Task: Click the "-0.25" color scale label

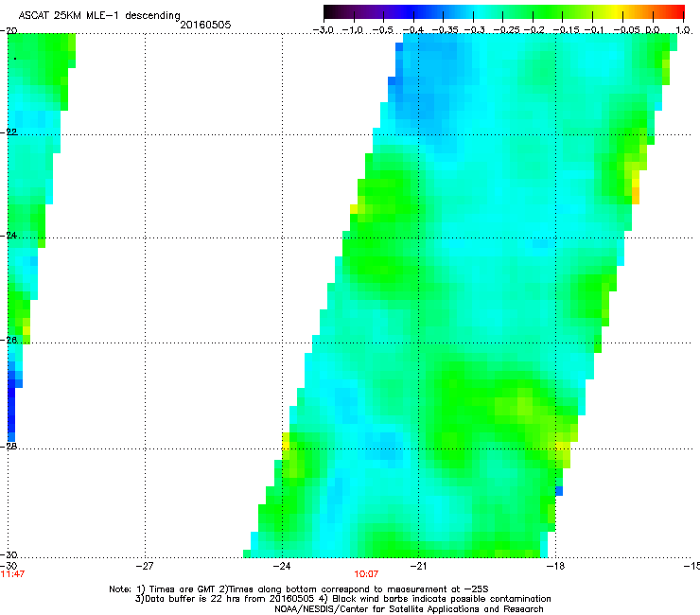Action: pos(507,30)
